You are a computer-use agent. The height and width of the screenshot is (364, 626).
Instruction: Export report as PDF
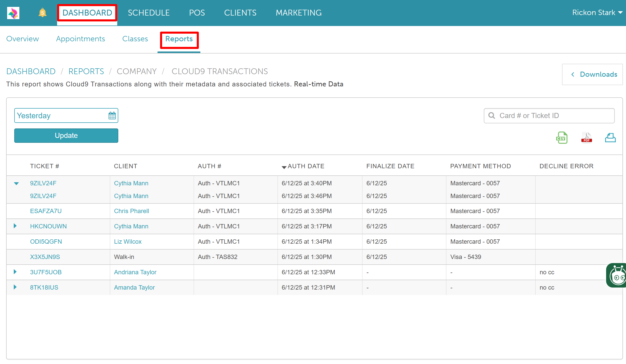(x=586, y=138)
